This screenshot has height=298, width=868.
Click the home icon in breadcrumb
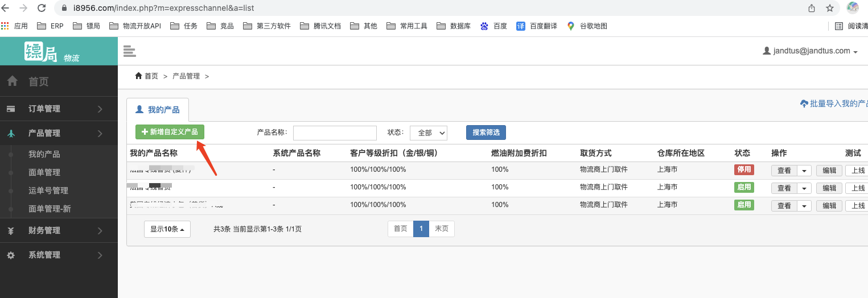(138, 76)
